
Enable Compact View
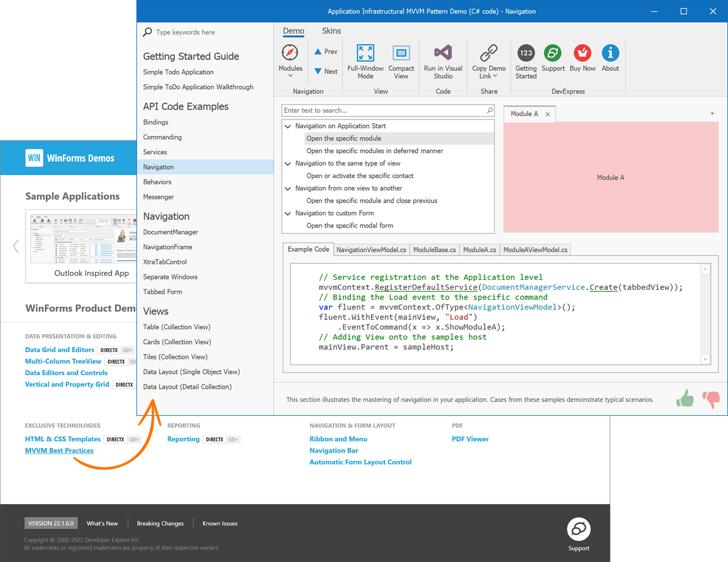pyautogui.click(x=401, y=52)
